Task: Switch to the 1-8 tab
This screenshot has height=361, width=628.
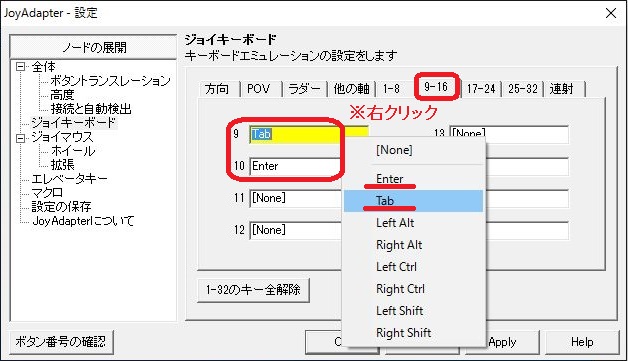Action: [391, 89]
